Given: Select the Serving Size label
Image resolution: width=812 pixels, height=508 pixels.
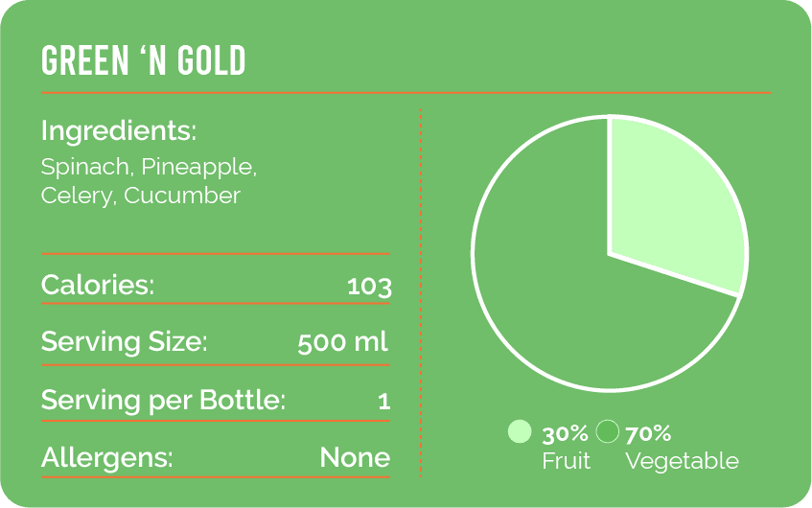Looking at the screenshot, I should coord(124,342).
